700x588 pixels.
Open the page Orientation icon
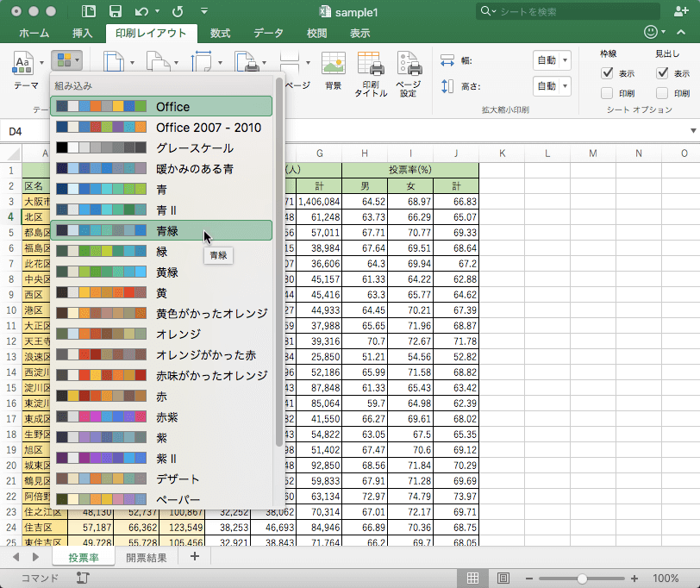tap(158, 61)
